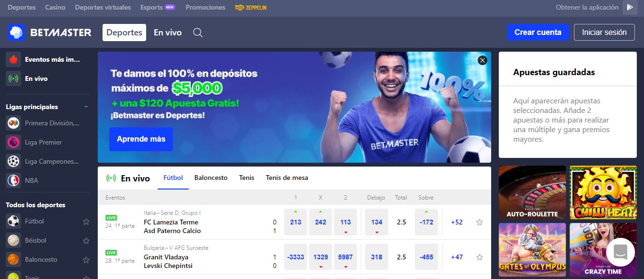
Task: Select the Fútbol soccer ball sidebar icon
Action: coord(13,221)
